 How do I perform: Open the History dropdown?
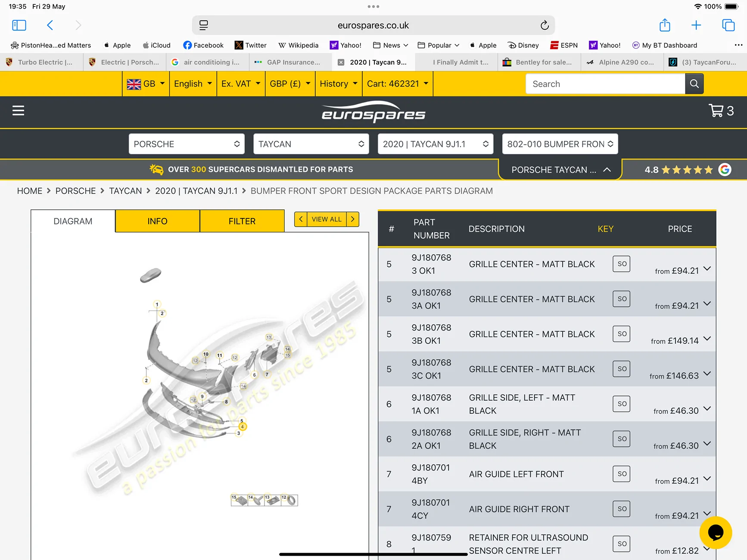click(339, 84)
